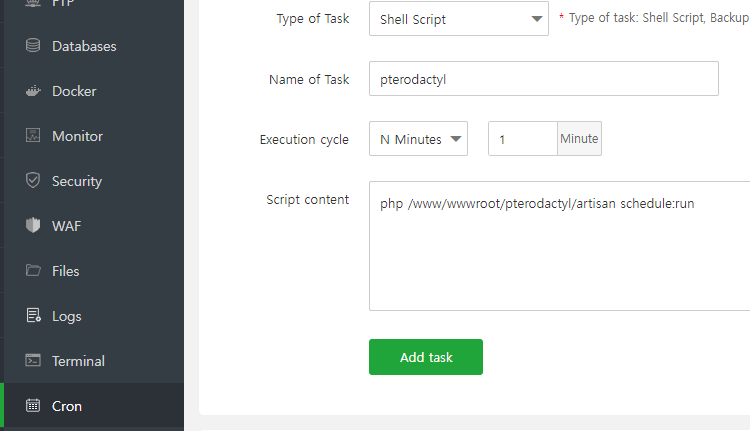750x431 pixels.
Task: Select the Monitor menu label
Action: pos(77,136)
